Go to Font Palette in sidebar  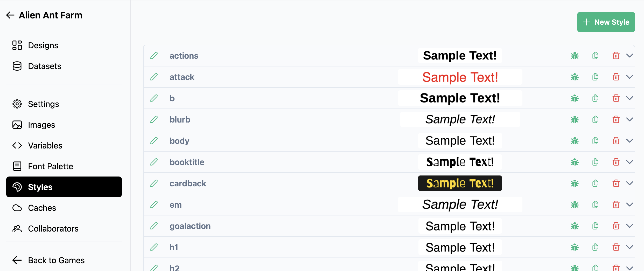[50, 166]
